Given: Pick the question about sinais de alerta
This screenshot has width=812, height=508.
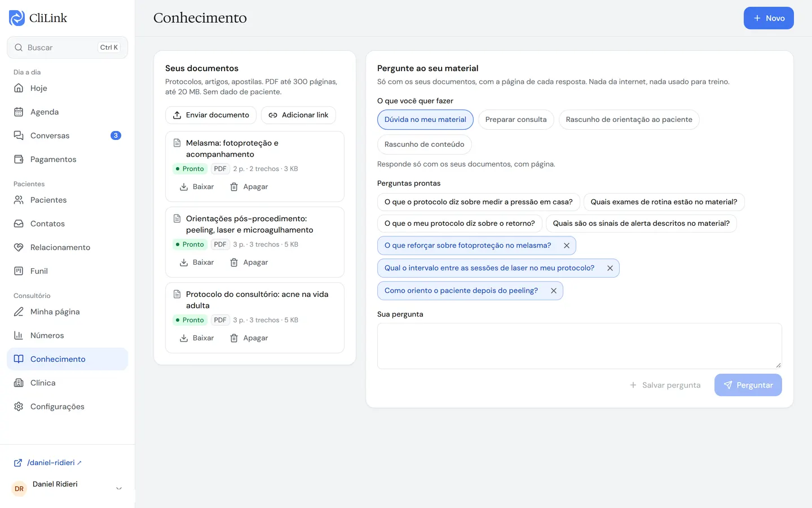Looking at the screenshot, I should (x=641, y=224).
